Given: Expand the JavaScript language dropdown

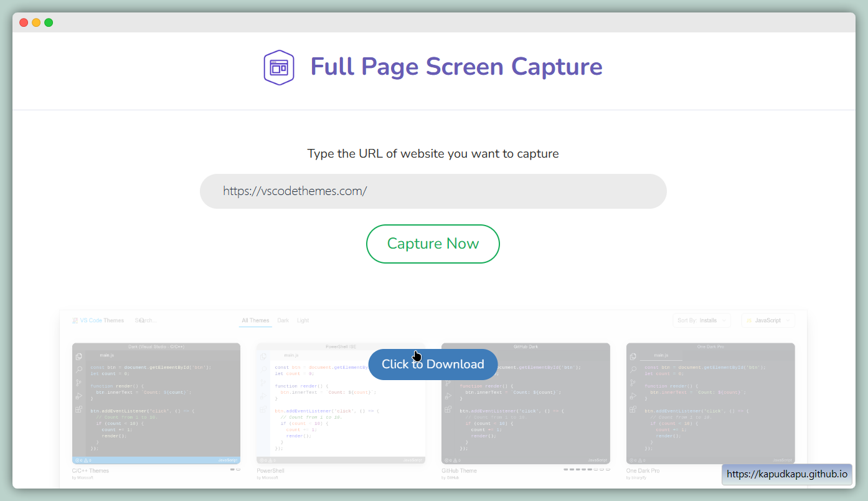Looking at the screenshot, I should (768, 320).
